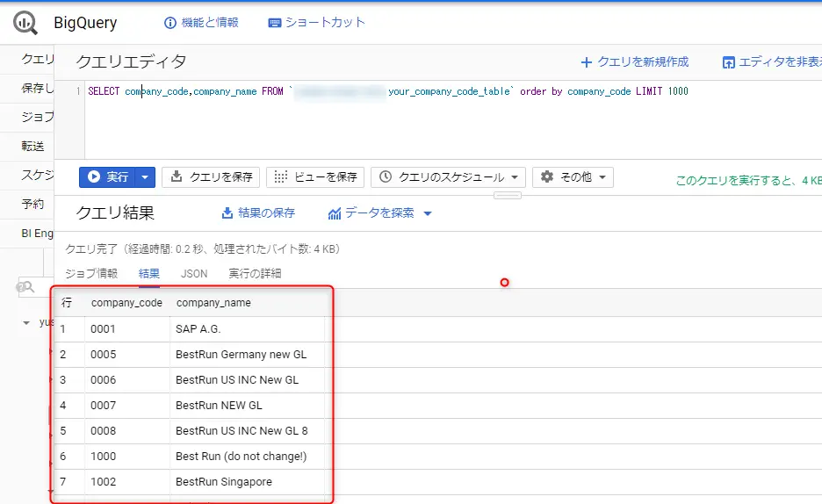Click the grid icon of ビューを保存
Screen dimensions: 822x504
tap(280, 177)
